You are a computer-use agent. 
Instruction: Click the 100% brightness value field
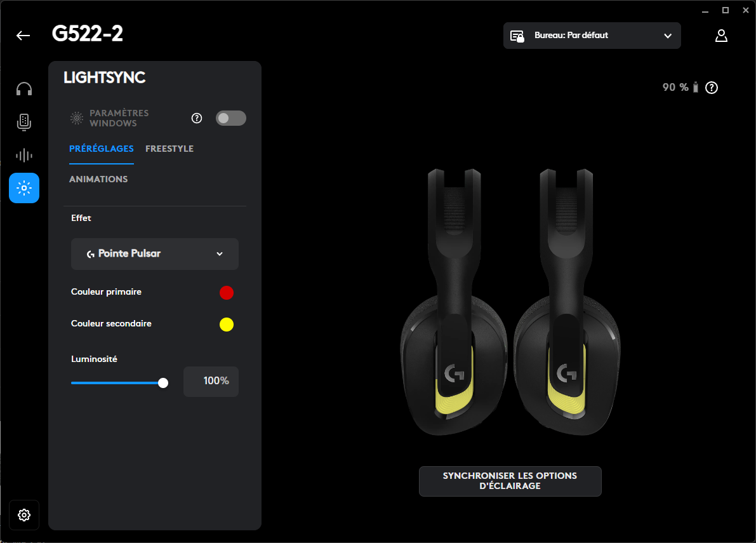pyautogui.click(x=211, y=382)
